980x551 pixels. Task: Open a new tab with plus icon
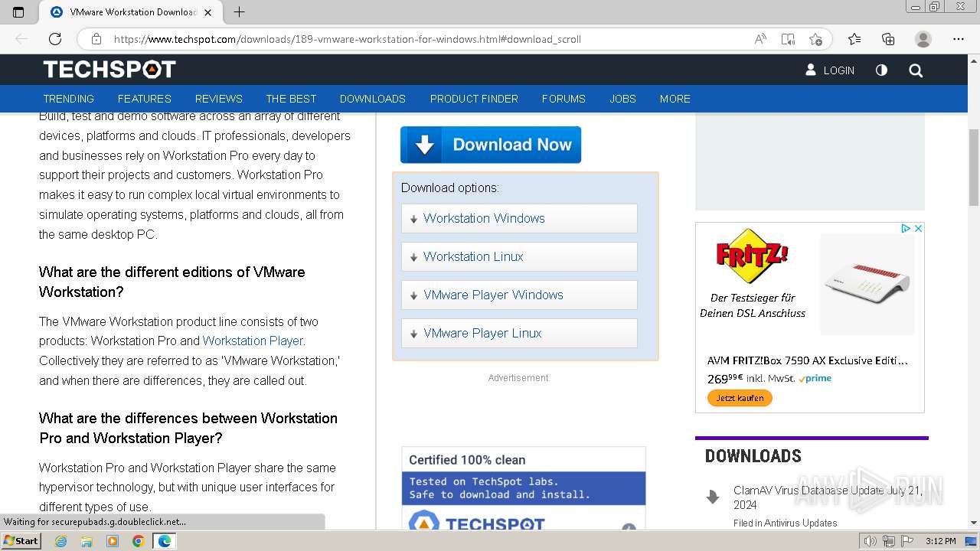239,12
